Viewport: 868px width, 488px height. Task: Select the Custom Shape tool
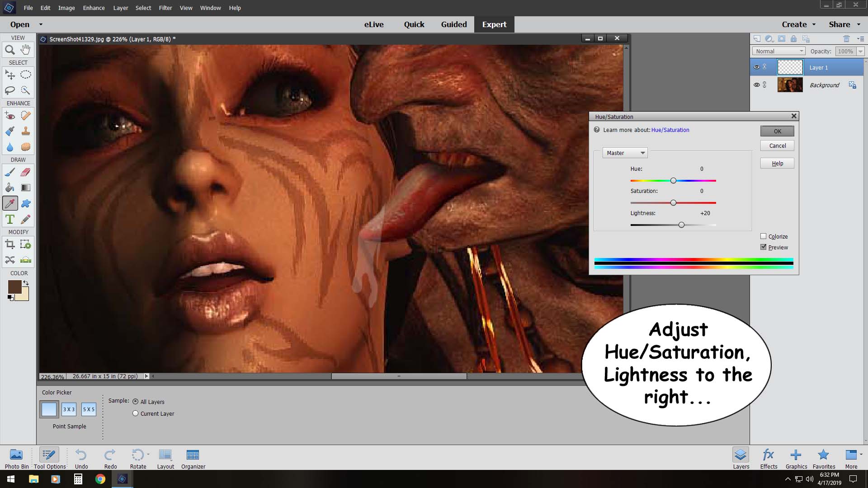(x=26, y=203)
